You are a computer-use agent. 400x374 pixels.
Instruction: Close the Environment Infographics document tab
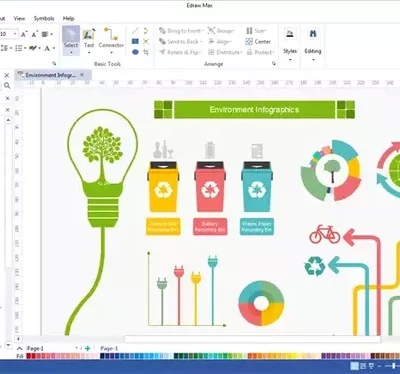[x=82, y=75]
